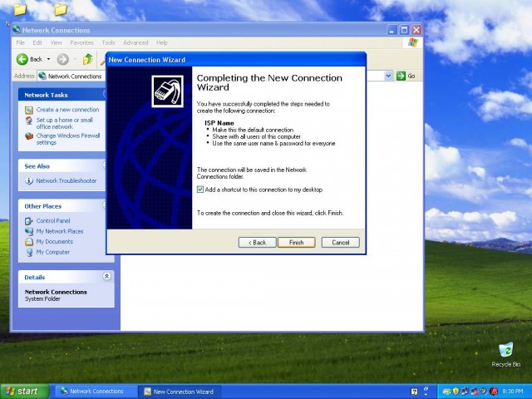Click the green Back arrow in Network Connections
This screenshot has height=399, width=532.
click(22, 59)
